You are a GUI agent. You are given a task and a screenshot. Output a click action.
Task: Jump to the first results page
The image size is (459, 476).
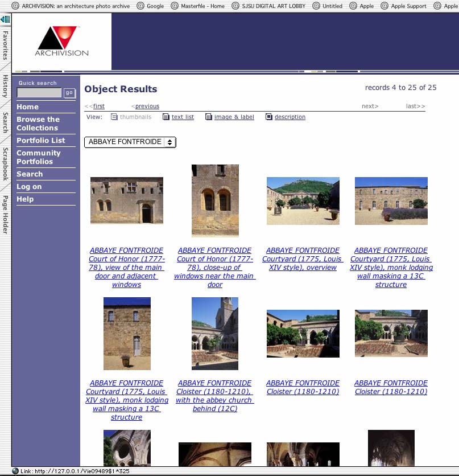(98, 106)
